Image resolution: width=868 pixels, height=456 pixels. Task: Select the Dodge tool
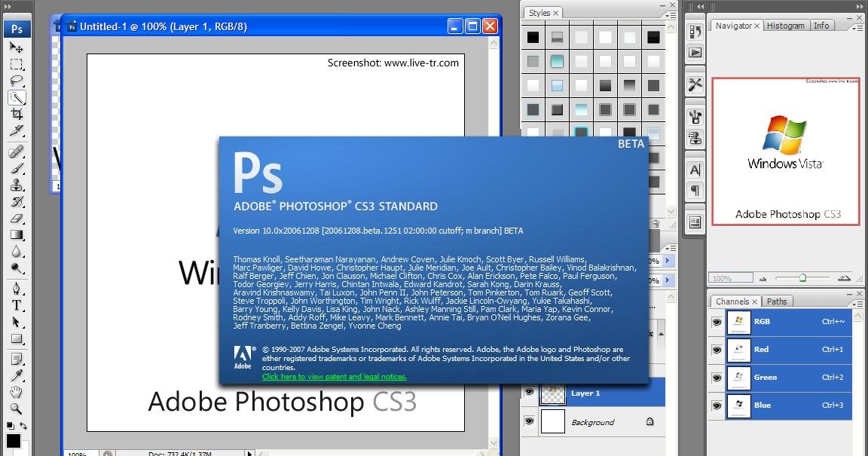(17, 268)
